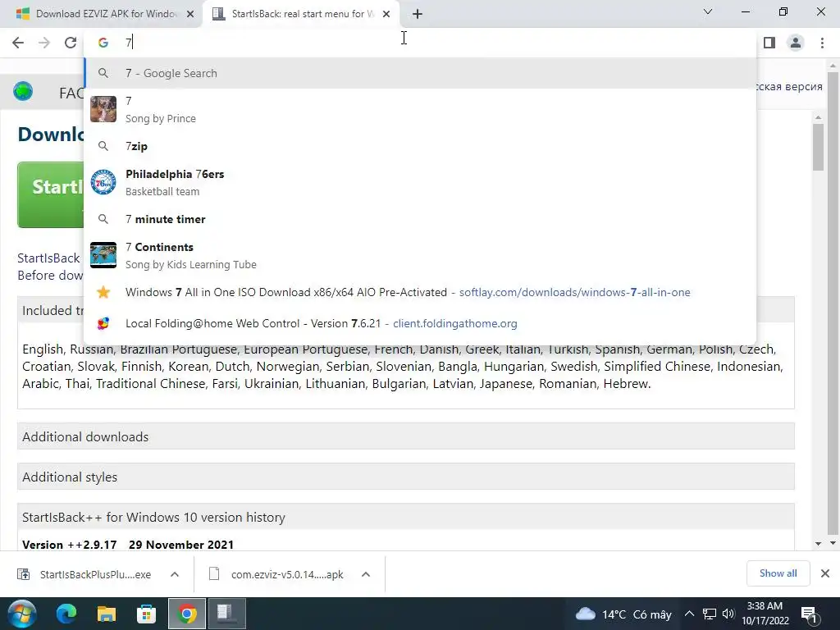Image resolution: width=840 pixels, height=630 pixels.
Task: Open options for com.ezviz apk download
Action: pos(366,574)
